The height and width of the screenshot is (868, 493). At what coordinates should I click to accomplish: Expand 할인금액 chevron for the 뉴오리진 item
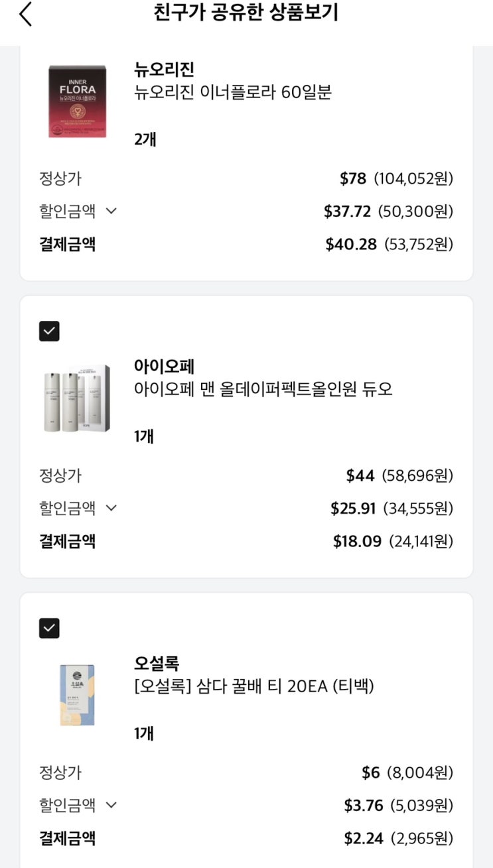click(111, 211)
